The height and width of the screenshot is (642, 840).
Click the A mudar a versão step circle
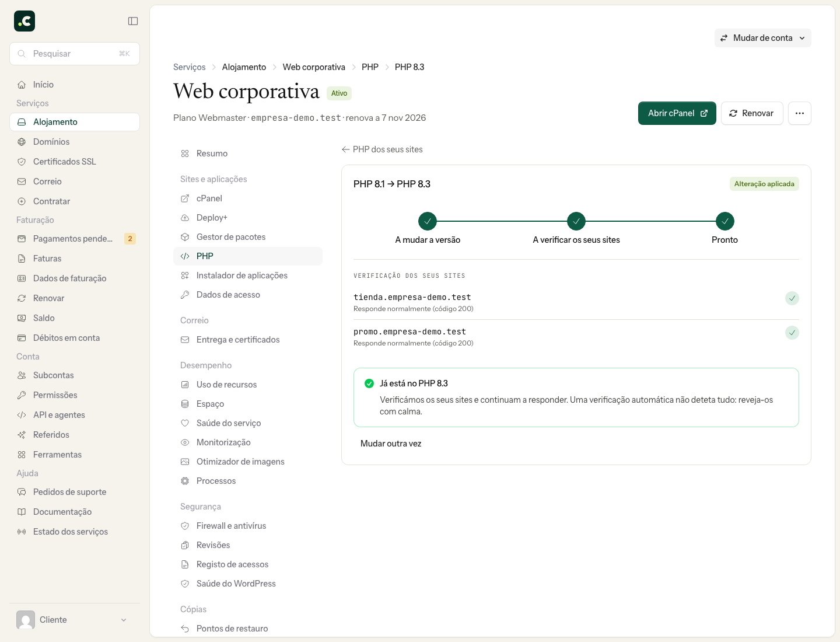(x=428, y=221)
